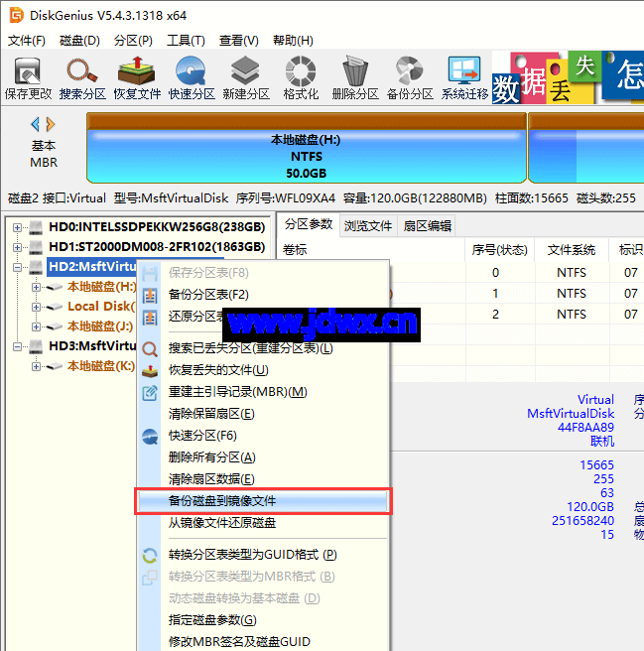Switch to the 分区参数 tab
Image resolution: width=644 pixels, height=651 pixels.
tap(309, 224)
